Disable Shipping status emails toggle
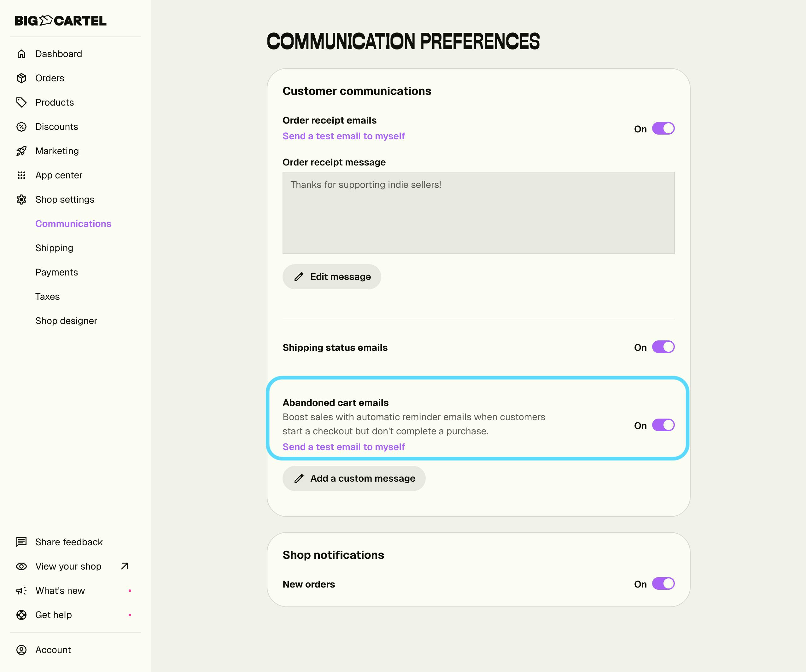Viewport: 806px width, 672px height. coord(663,347)
